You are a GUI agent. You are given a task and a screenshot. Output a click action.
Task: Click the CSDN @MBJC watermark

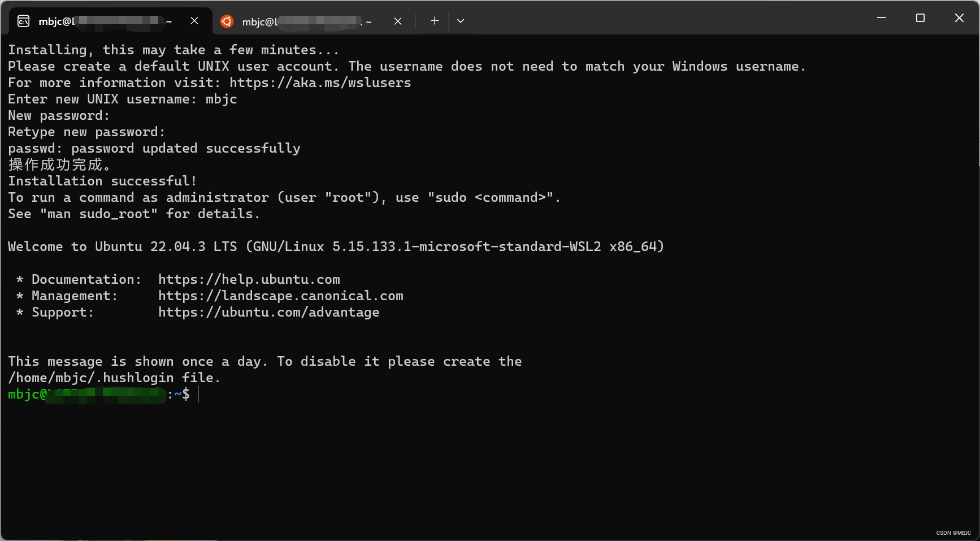click(953, 533)
